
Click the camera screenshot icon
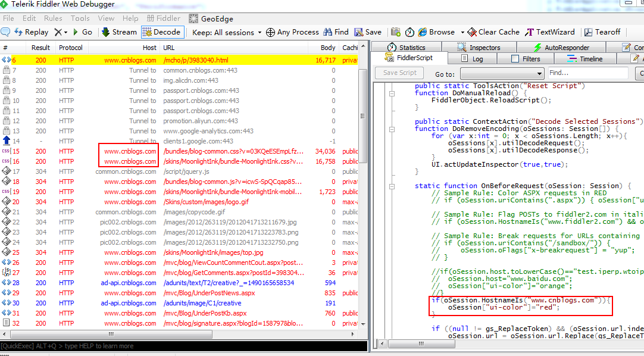point(396,32)
